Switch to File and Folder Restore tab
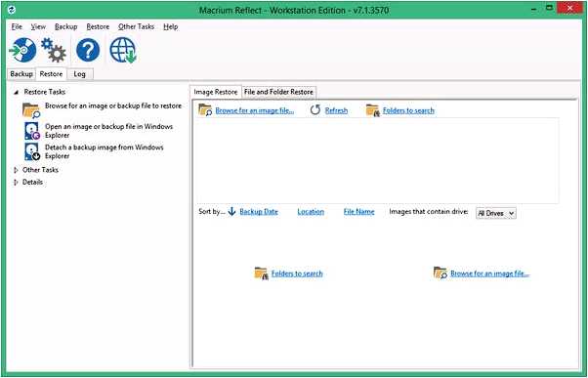The height and width of the screenshot is (378, 588). 278,92
